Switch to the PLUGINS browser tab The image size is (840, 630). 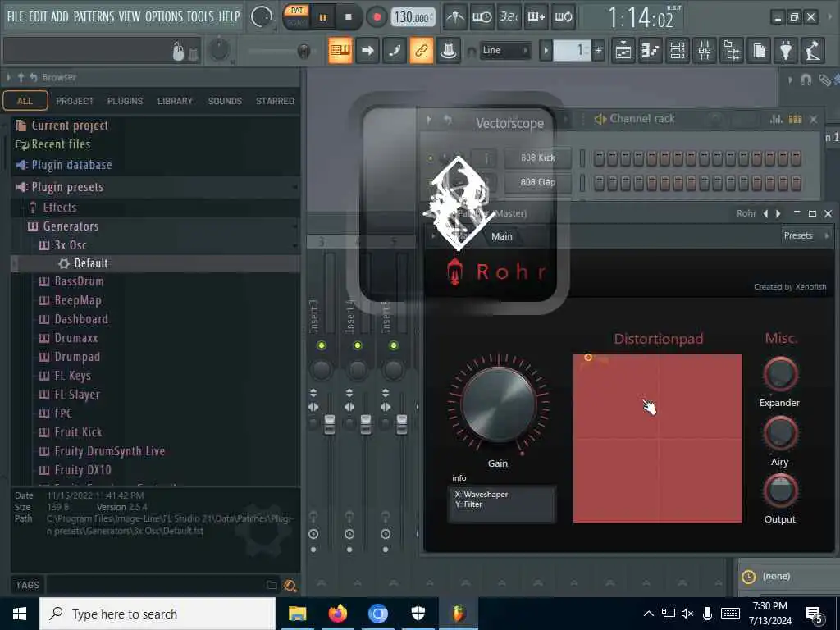tap(125, 101)
